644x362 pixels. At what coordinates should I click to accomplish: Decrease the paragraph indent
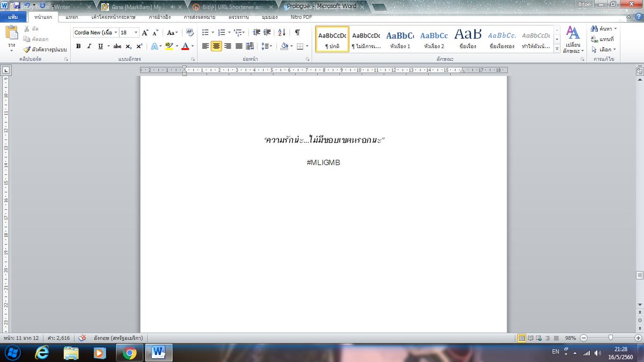pyautogui.click(x=257, y=33)
